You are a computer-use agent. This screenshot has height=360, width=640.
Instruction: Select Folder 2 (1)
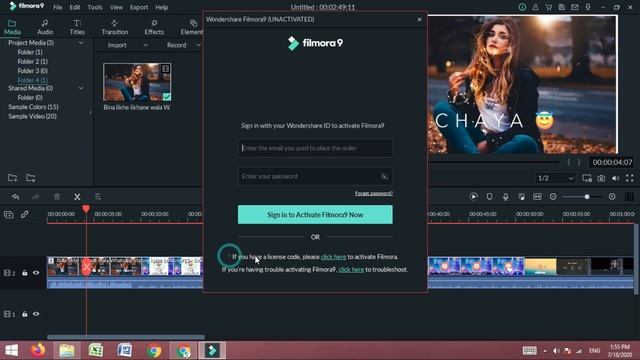[33, 62]
